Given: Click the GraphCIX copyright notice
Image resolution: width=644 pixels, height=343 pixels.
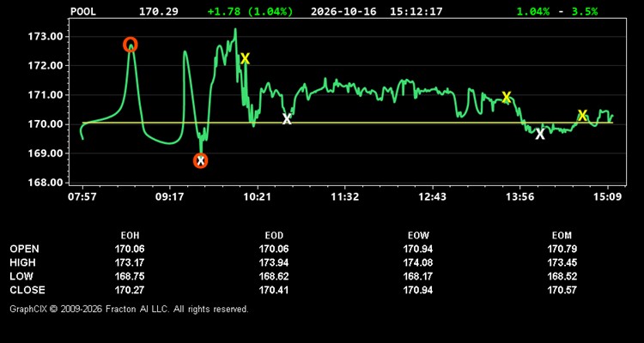Looking at the screenshot, I should 129,309.
